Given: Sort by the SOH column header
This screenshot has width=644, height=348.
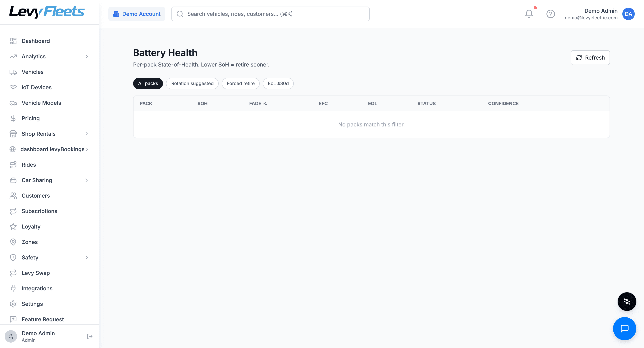Looking at the screenshot, I should click(202, 103).
